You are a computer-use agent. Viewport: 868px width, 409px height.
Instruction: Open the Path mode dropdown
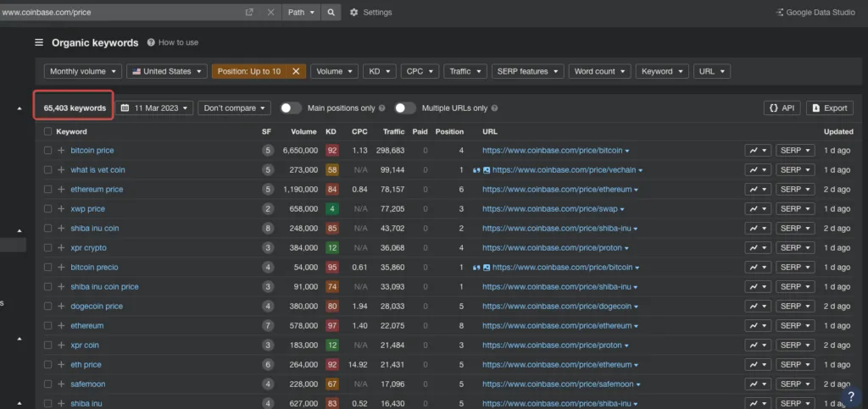[301, 12]
